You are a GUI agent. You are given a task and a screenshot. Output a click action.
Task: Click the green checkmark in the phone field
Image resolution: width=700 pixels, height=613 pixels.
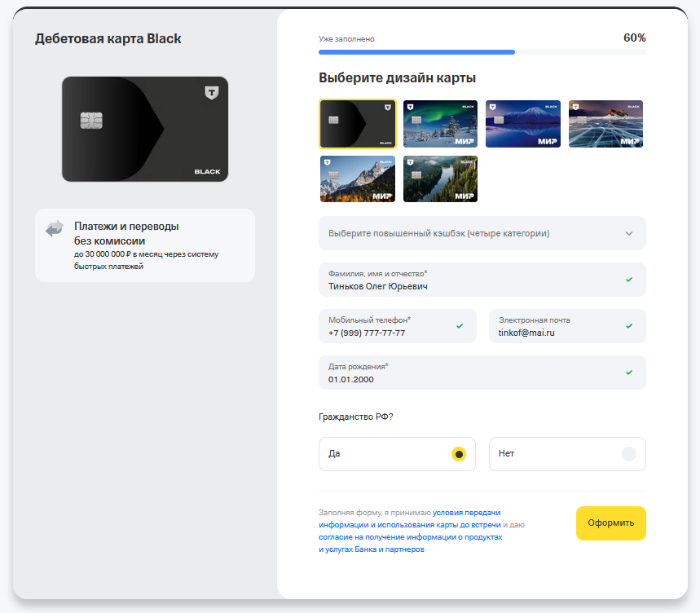click(460, 326)
